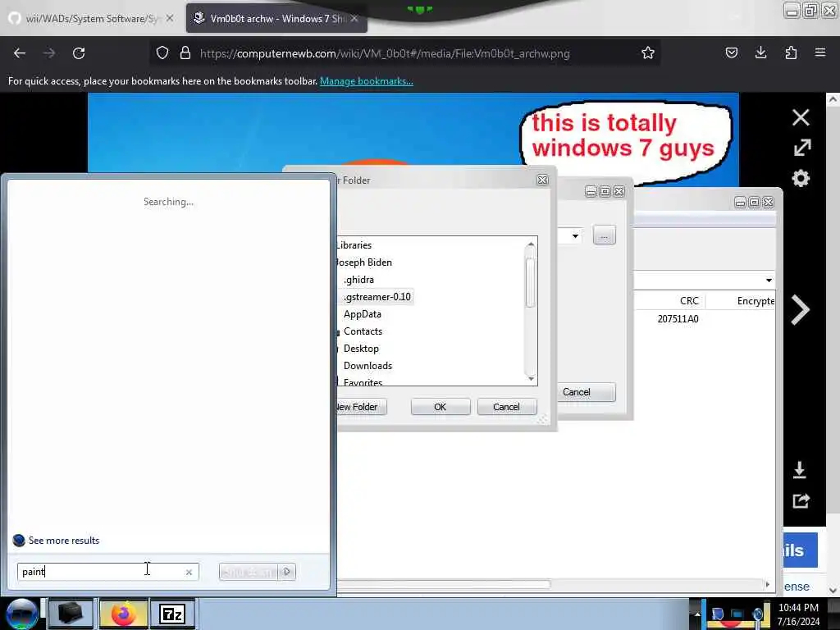Select the .ghidra folder
The height and width of the screenshot is (630, 840).
click(x=359, y=280)
